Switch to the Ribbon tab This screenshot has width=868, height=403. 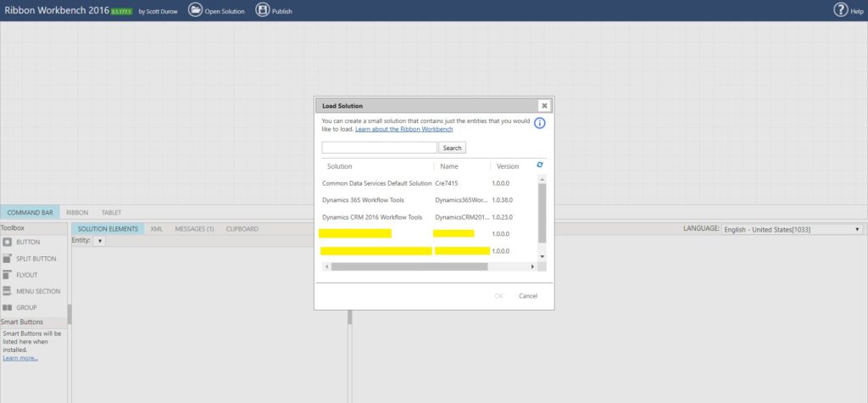(77, 212)
